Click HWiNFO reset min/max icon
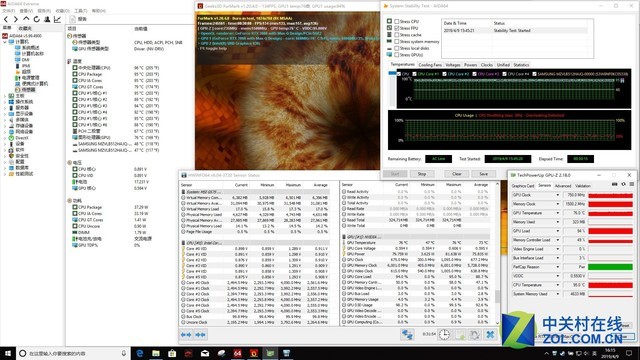The image size is (640, 360). (x=475, y=335)
